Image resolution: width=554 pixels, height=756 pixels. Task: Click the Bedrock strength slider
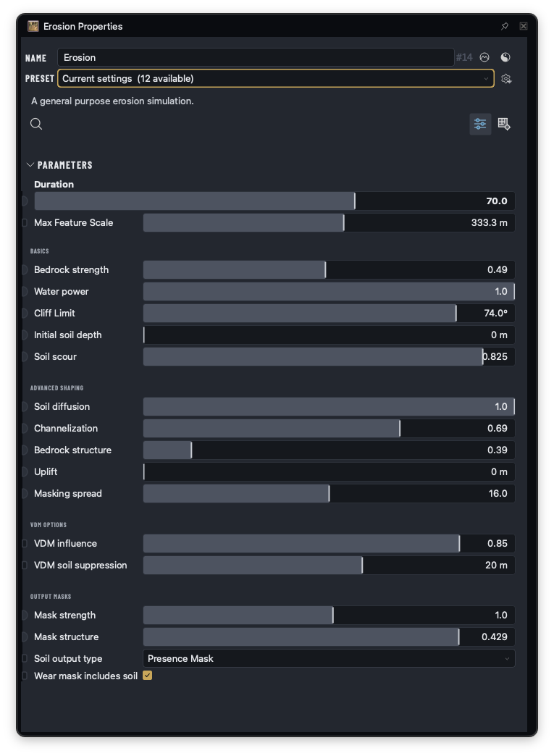[329, 270]
